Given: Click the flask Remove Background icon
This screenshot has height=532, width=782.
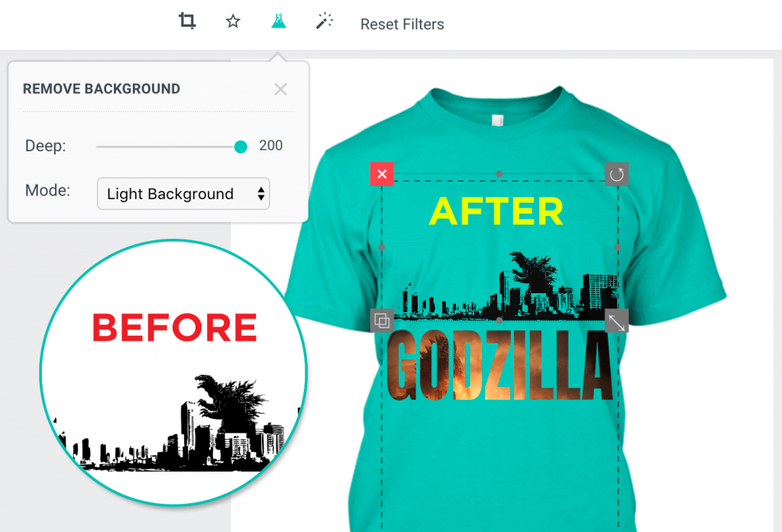Looking at the screenshot, I should coord(278,21).
